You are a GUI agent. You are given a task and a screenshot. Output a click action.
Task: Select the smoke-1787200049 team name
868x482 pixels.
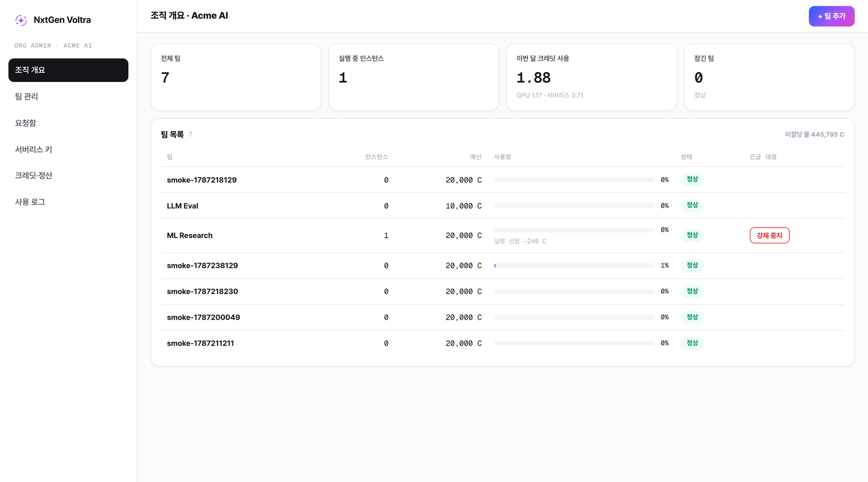click(203, 318)
